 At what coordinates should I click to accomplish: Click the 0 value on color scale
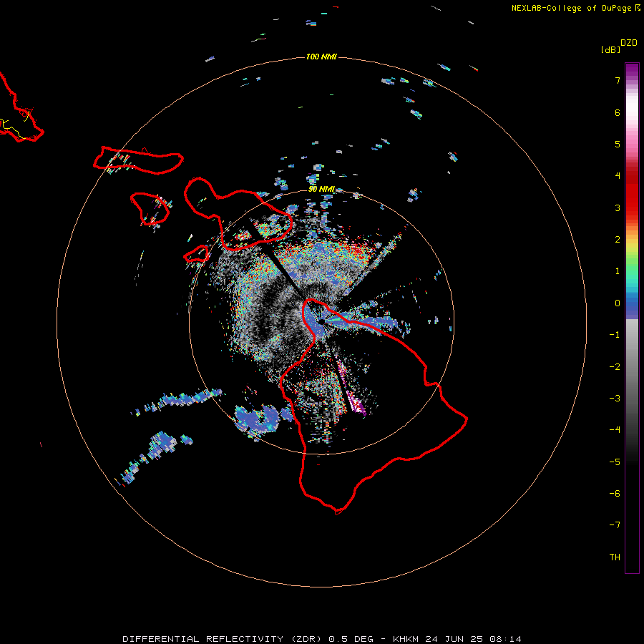pyautogui.click(x=618, y=303)
